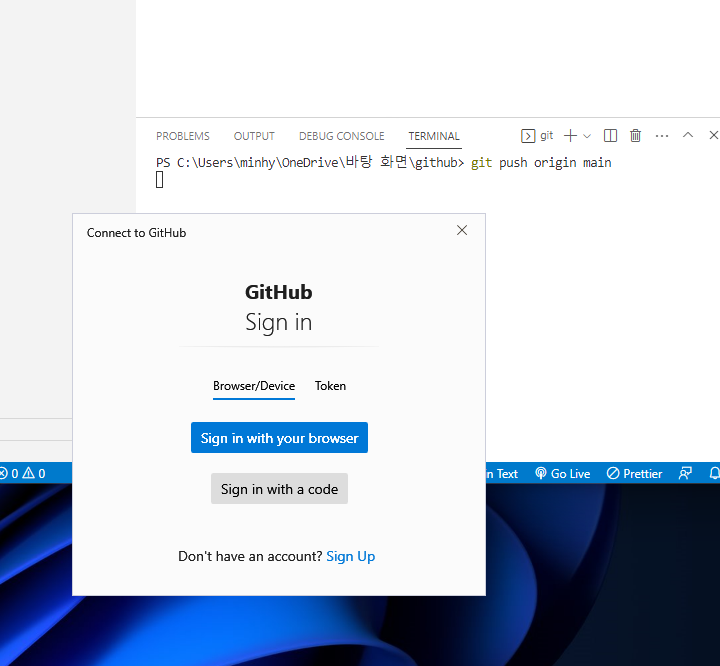Switch to the PROBLEMS panel tab

point(182,136)
